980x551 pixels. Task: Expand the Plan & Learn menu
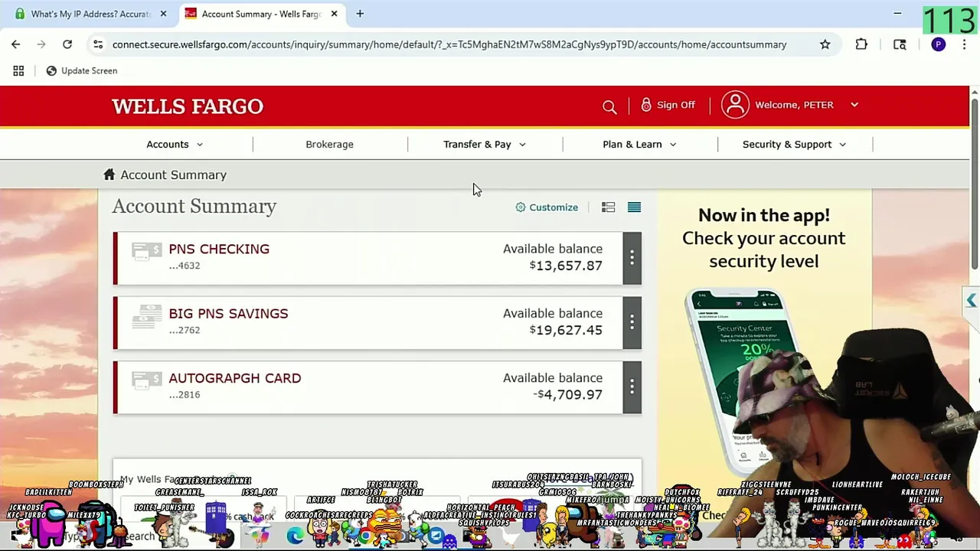pyautogui.click(x=639, y=144)
